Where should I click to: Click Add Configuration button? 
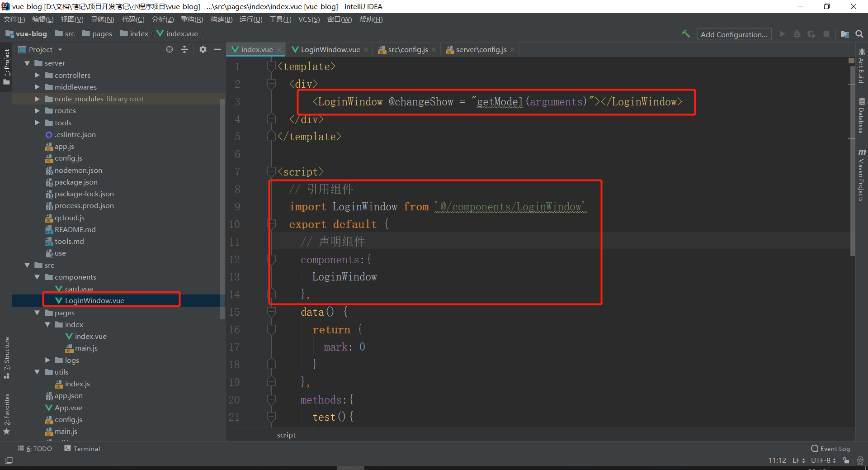pyautogui.click(x=733, y=34)
